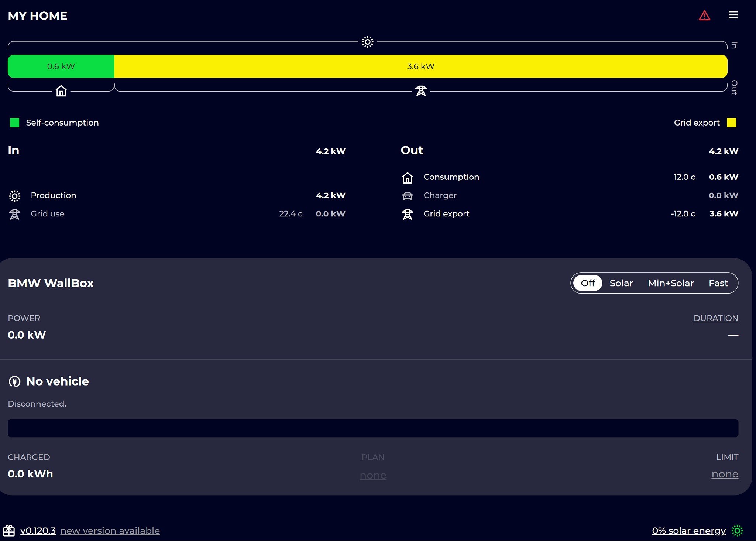Open the hamburger menu
This screenshot has height=541, width=756.
point(733,15)
